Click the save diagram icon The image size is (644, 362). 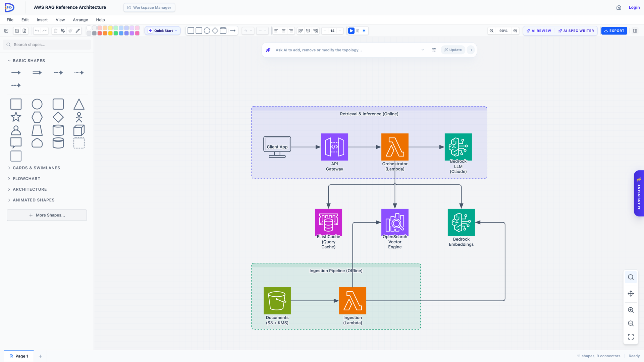tap(17, 31)
